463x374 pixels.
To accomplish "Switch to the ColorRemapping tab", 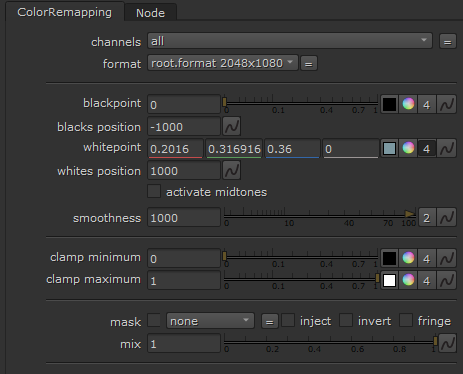I will coord(64,12).
